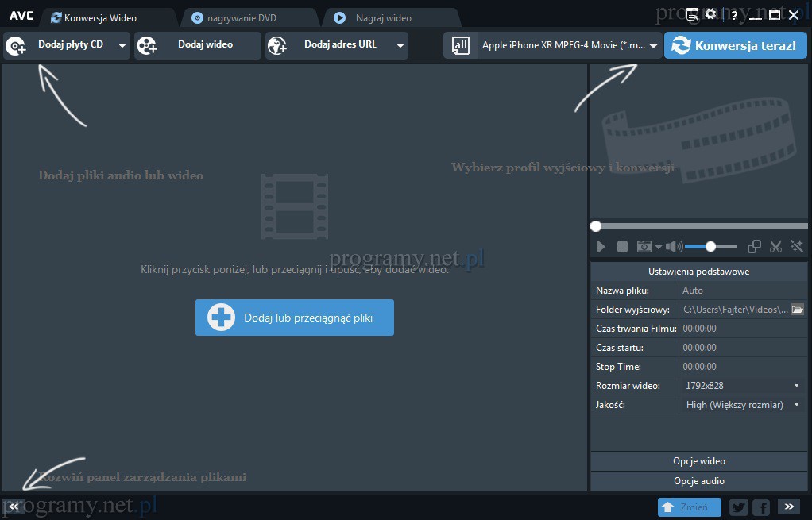Expand file management panel with double-left arrow
This screenshot has height=520, width=812.
coord(14,506)
